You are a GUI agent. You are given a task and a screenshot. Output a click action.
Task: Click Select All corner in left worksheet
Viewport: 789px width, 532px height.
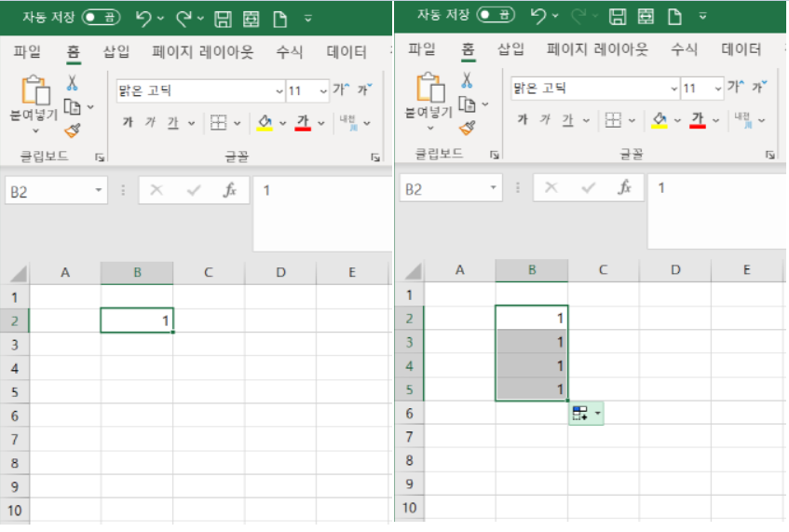(18, 274)
